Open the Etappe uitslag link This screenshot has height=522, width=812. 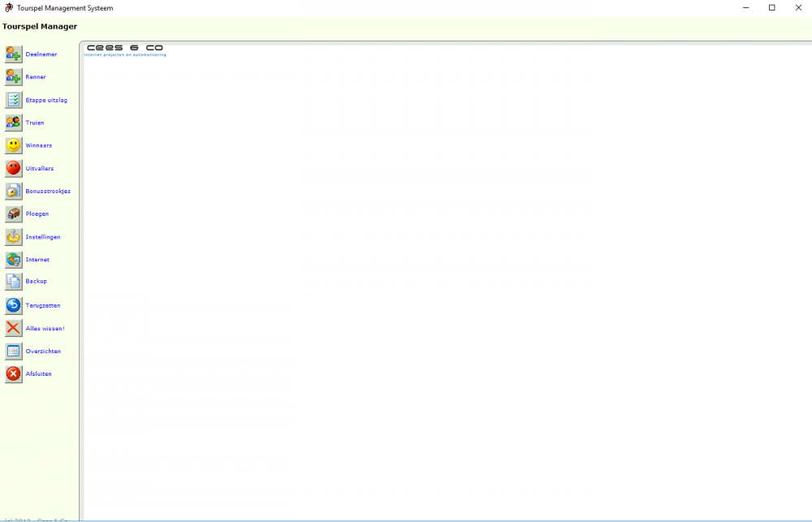coord(46,100)
